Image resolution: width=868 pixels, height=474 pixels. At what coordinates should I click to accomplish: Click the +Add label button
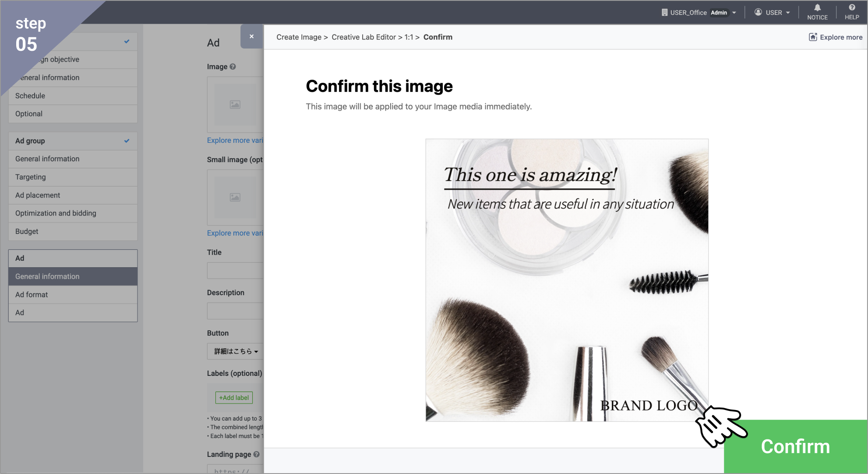[x=234, y=398]
